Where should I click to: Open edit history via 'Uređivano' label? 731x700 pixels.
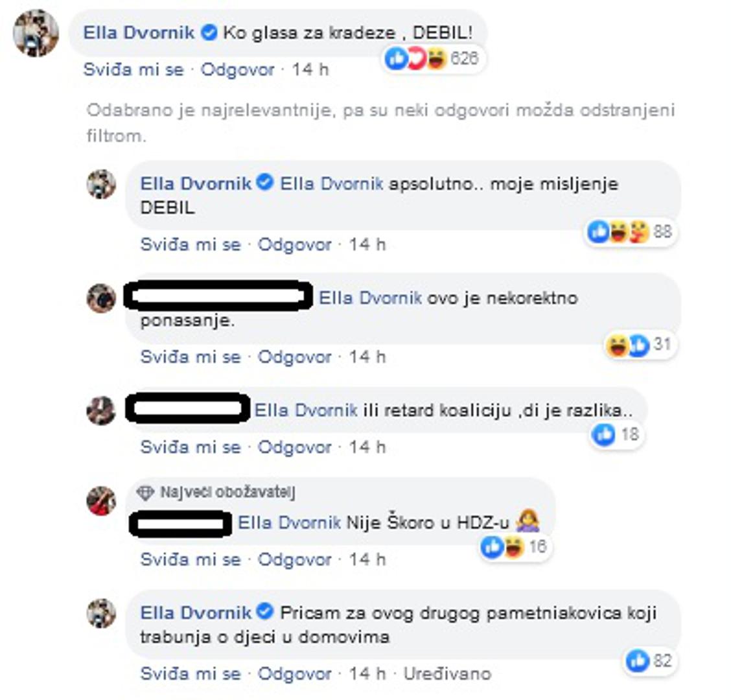(x=447, y=674)
